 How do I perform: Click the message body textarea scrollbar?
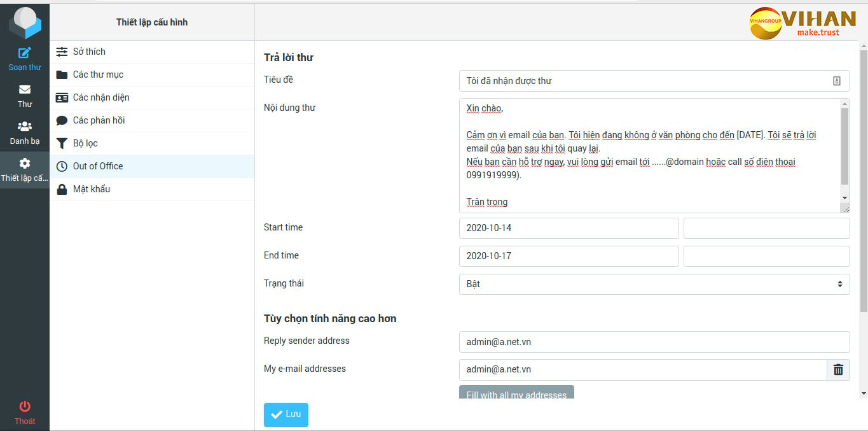click(x=844, y=146)
